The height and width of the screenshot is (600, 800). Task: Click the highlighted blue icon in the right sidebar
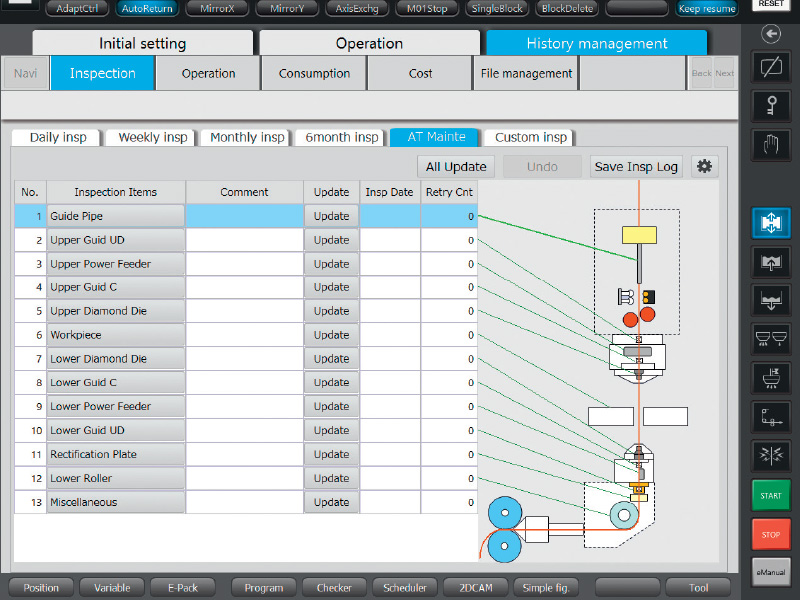pyautogui.click(x=770, y=224)
